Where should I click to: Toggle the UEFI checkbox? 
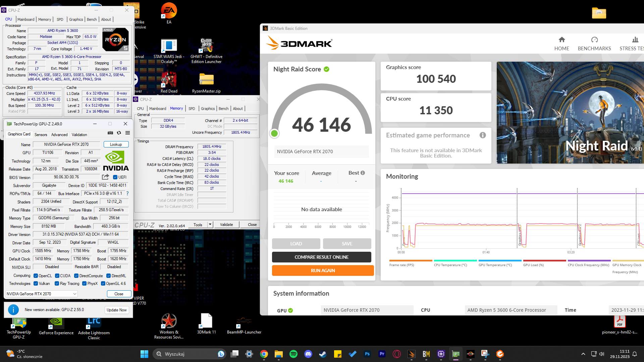pos(115,177)
